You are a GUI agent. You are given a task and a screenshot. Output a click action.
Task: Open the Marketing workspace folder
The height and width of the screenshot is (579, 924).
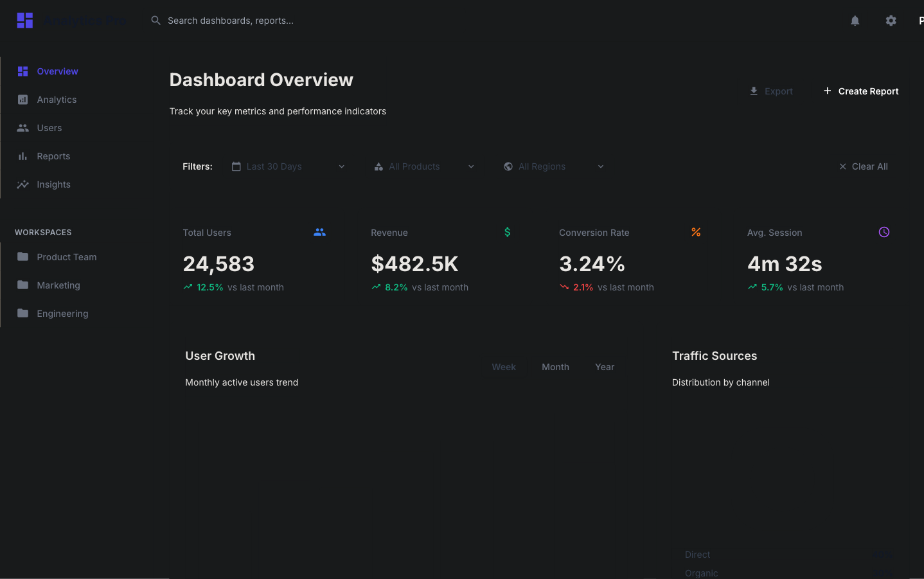click(x=58, y=285)
